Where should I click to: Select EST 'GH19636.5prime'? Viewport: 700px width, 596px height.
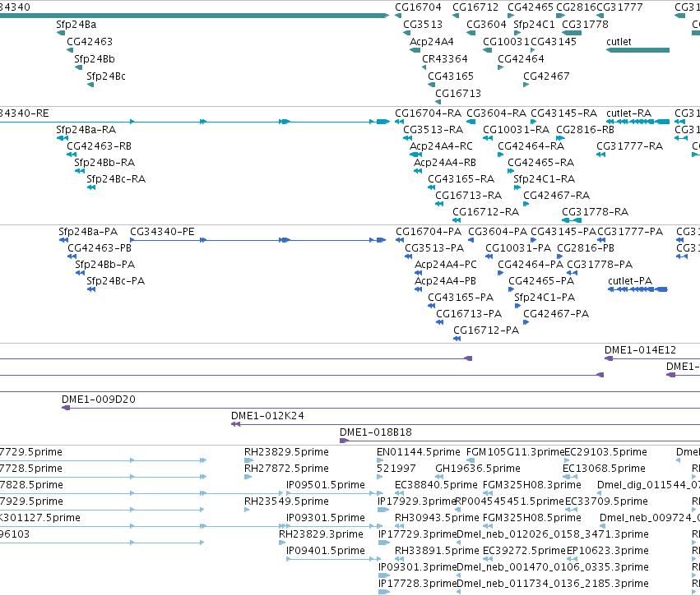pos(478,469)
